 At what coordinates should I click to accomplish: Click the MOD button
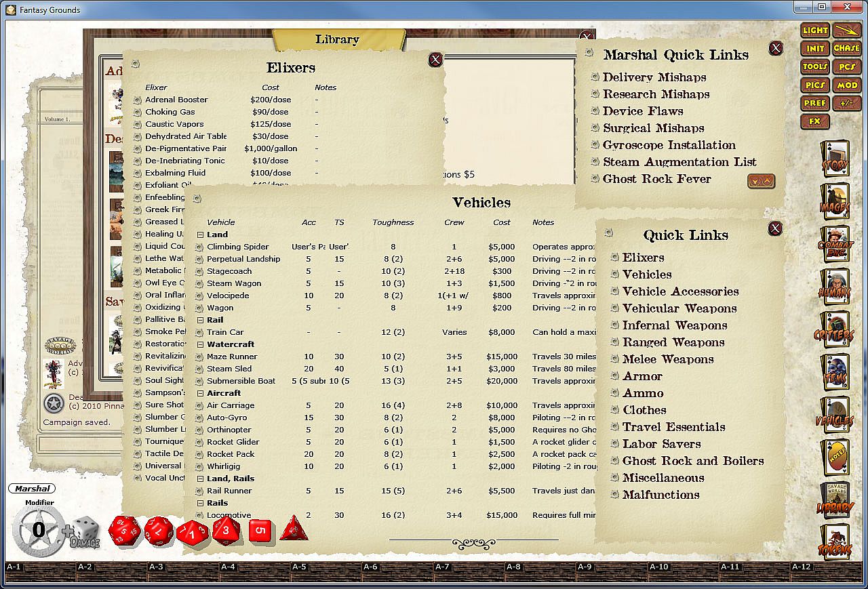[x=847, y=85]
